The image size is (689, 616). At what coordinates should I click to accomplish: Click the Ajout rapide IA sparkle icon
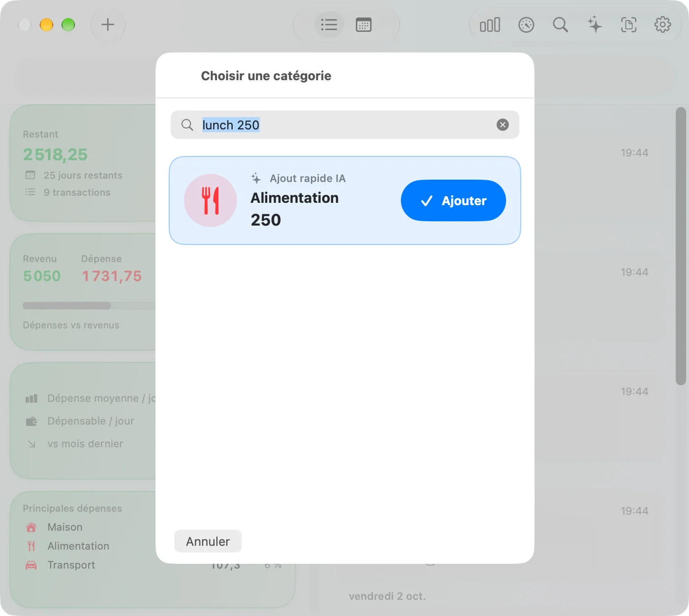(256, 178)
